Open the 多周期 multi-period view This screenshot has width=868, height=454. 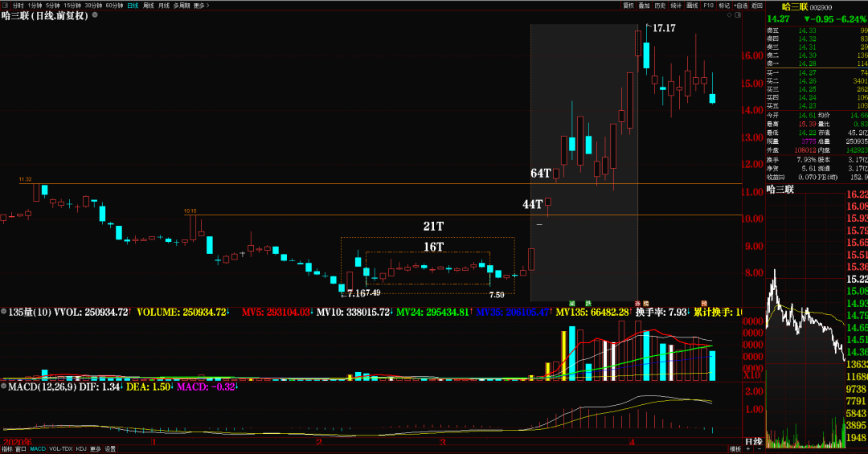coord(182,6)
